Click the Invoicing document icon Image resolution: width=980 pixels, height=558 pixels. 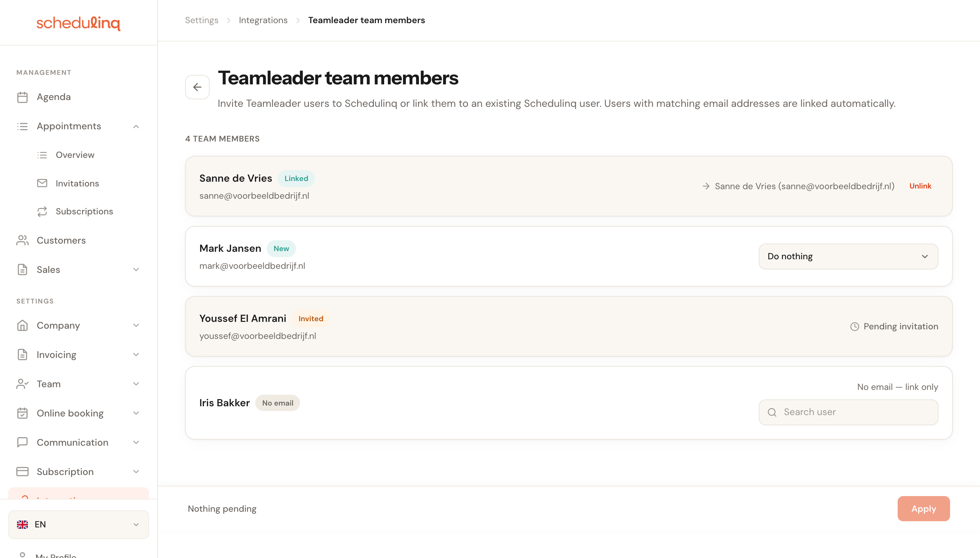pos(22,355)
